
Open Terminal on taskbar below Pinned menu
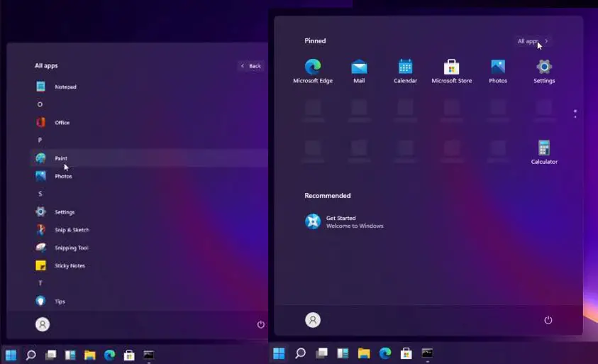click(x=427, y=353)
